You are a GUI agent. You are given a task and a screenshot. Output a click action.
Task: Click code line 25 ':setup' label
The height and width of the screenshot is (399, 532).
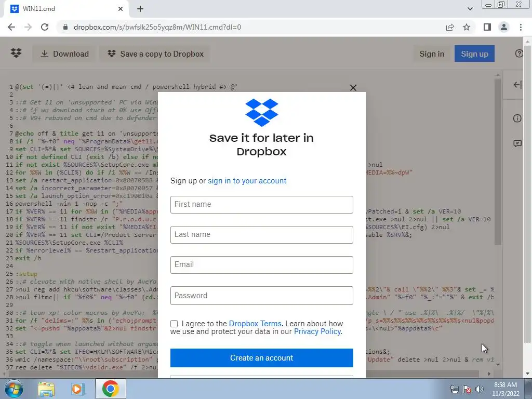pyautogui.click(x=26, y=274)
